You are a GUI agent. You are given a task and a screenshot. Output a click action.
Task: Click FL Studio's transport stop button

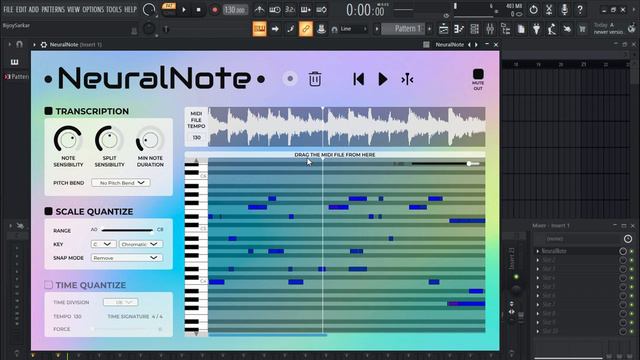(x=199, y=9)
